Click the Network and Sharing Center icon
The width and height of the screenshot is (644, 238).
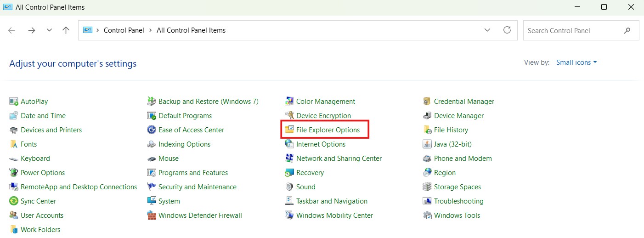pos(289,159)
